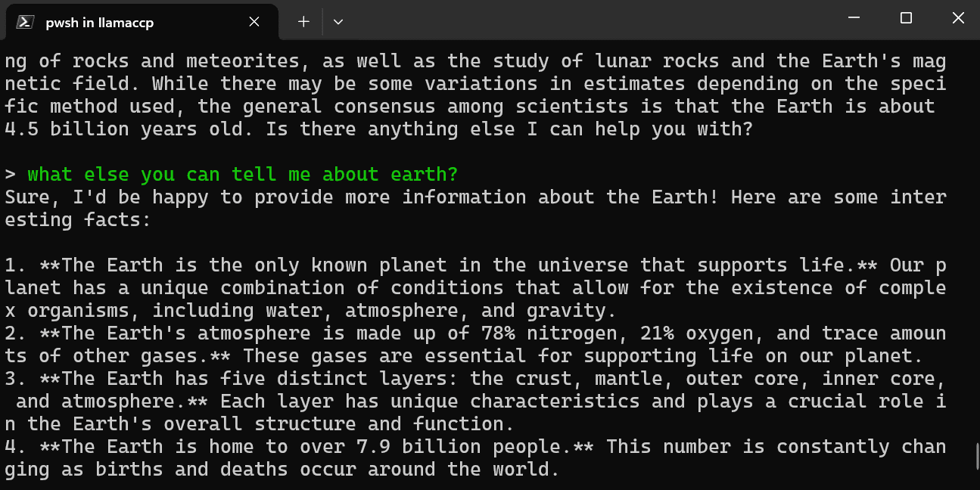Select the 'pwsh in llamaccp' tab
The width and height of the screenshot is (980, 490).
pyautogui.click(x=142, y=22)
